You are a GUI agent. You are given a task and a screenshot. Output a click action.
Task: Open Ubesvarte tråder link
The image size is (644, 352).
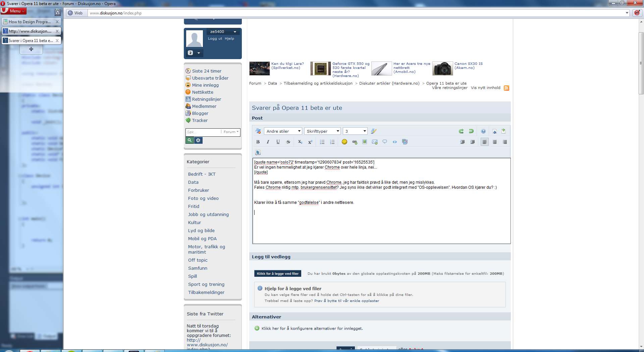[x=210, y=78]
